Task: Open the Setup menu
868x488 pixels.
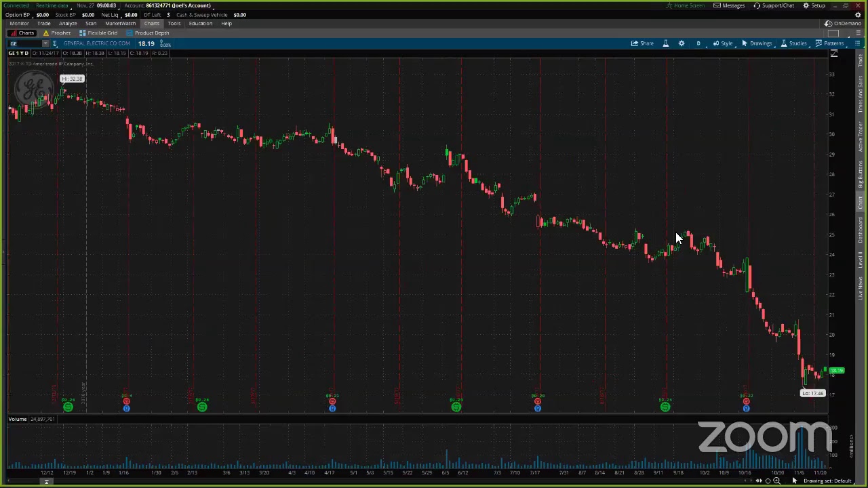Action: [814, 5]
